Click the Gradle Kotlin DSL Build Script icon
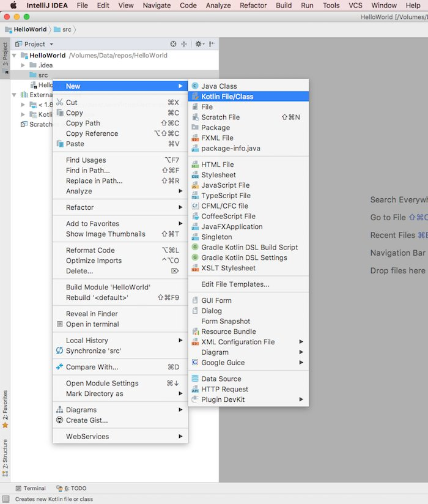This screenshot has height=504, width=428. [x=194, y=247]
